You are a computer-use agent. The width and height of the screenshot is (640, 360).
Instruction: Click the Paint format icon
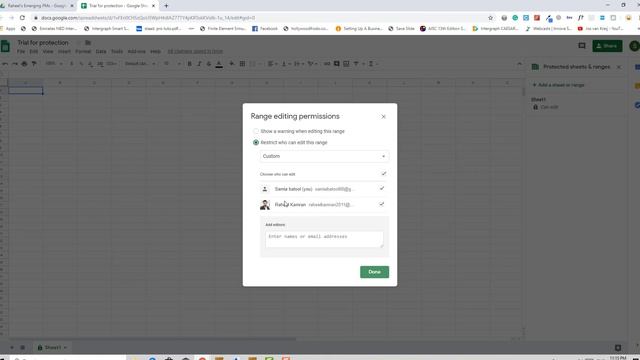click(x=34, y=64)
